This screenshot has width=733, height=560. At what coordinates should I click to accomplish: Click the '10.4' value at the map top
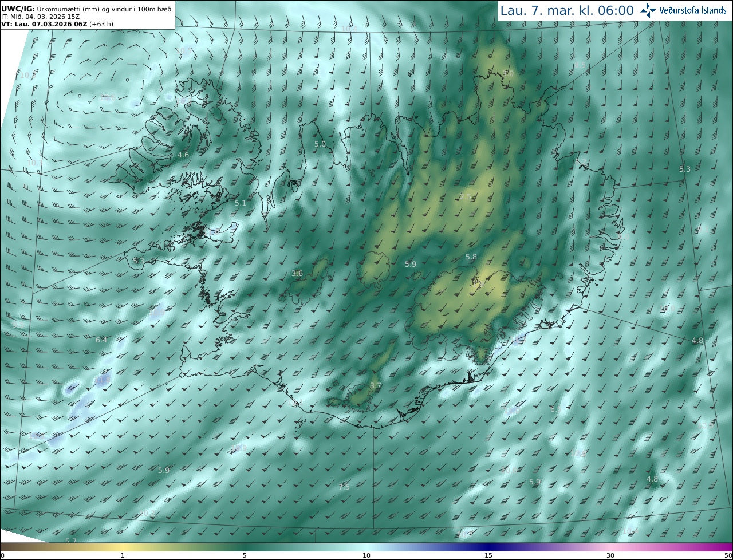pyautogui.click(x=349, y=29)
